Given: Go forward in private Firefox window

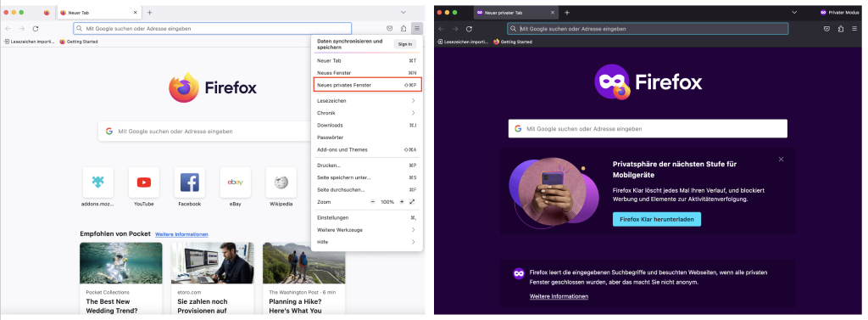Looking at the screenshot, I should pos(455,29).
